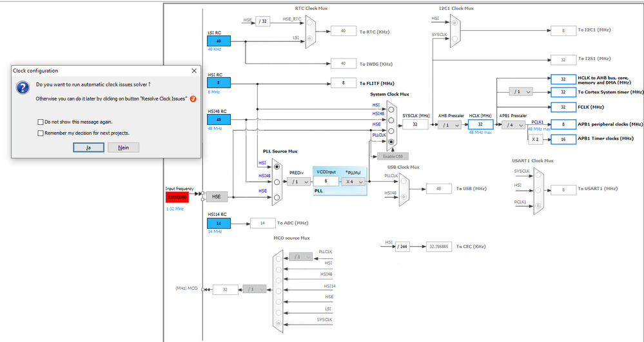Select SYSCLK in USART1 Clock Mux
Viewport: 644px width, 342px height.
click(x=538, y=176)
